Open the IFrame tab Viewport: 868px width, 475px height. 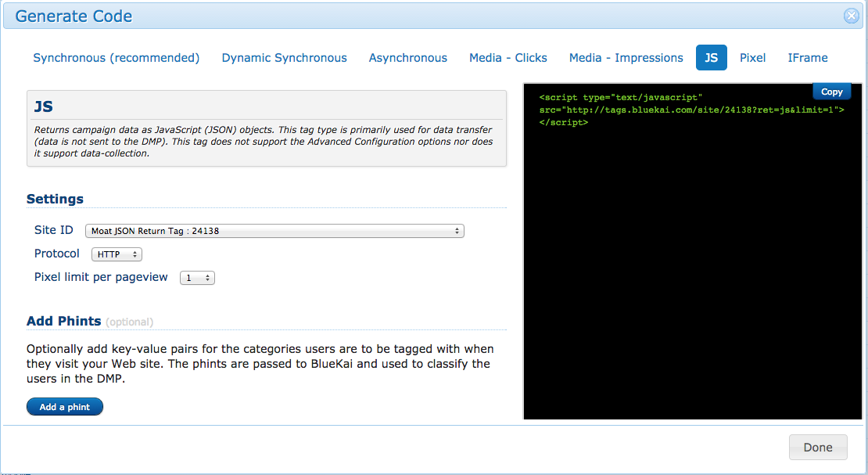tap(808, 58)
